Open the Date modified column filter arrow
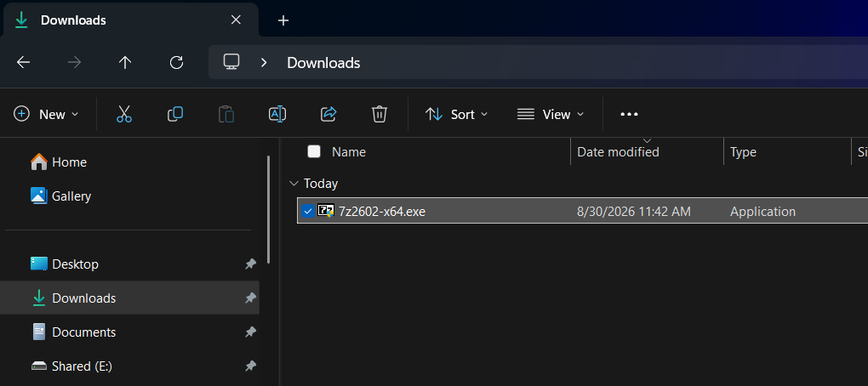Screen dimensions: 868x386 pyautogui.click(x=647, y=140)
